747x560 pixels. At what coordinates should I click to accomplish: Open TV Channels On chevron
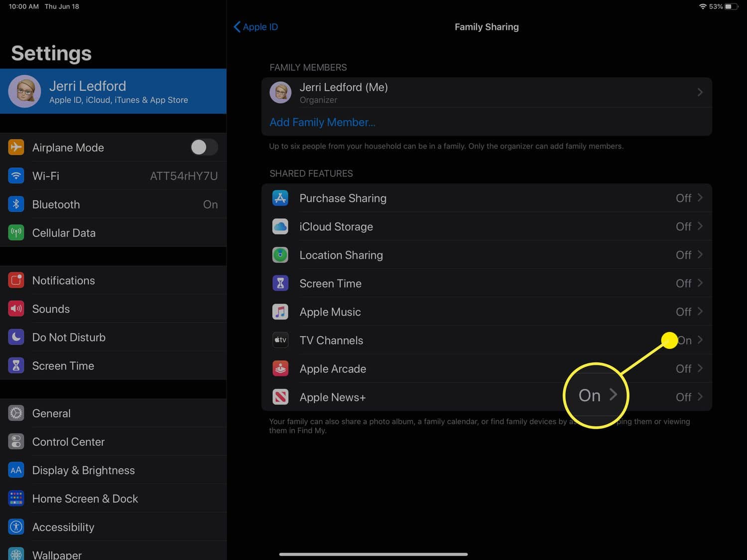(700, 340)
